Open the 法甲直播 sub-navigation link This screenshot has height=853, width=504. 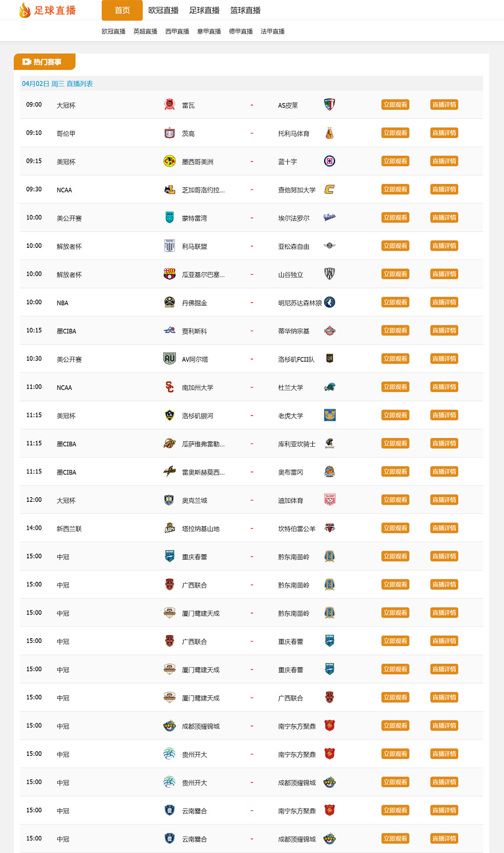click(273, 31)
